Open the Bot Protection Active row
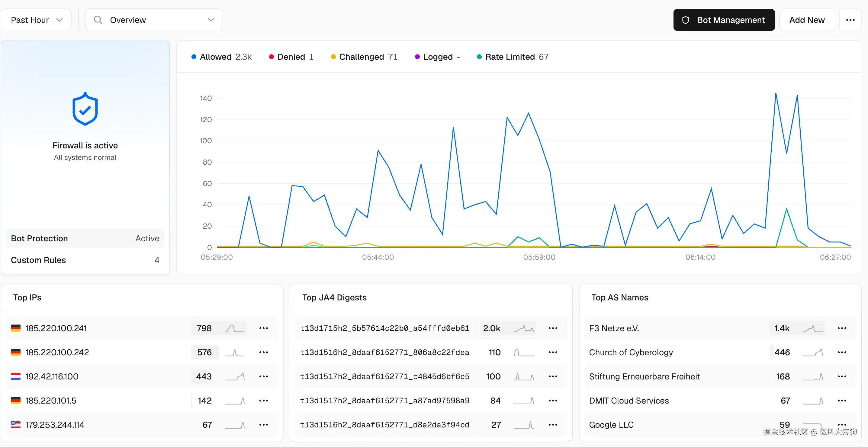This screenshot has height=447, width=868. (x=85, y=238)
